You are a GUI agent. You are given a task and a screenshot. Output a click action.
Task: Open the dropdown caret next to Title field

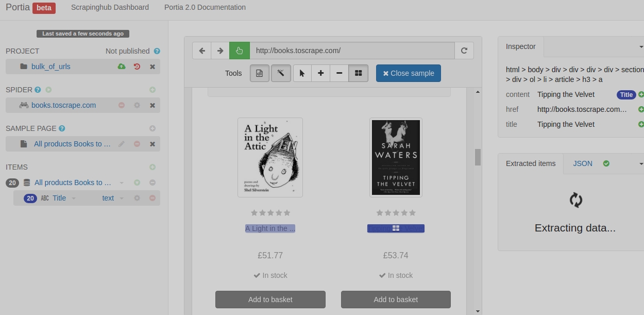pos(74,198)
